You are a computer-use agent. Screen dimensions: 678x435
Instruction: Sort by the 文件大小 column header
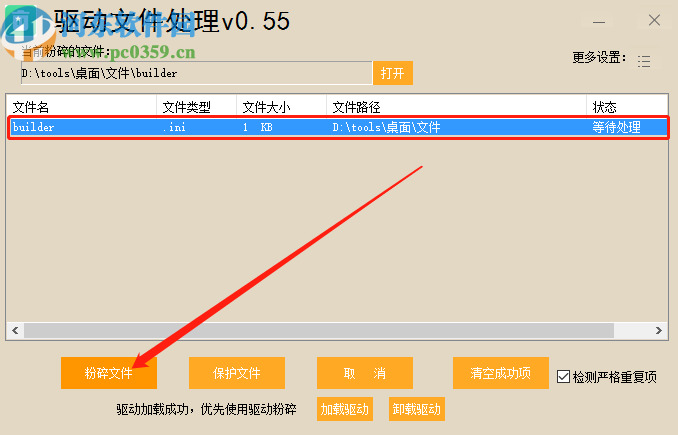(281, 107)
